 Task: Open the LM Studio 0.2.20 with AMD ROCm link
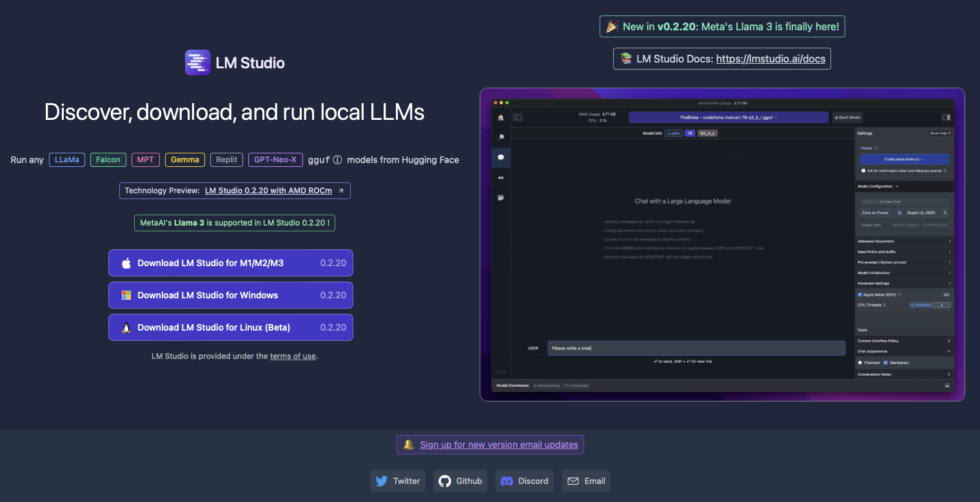coord(268,191)
